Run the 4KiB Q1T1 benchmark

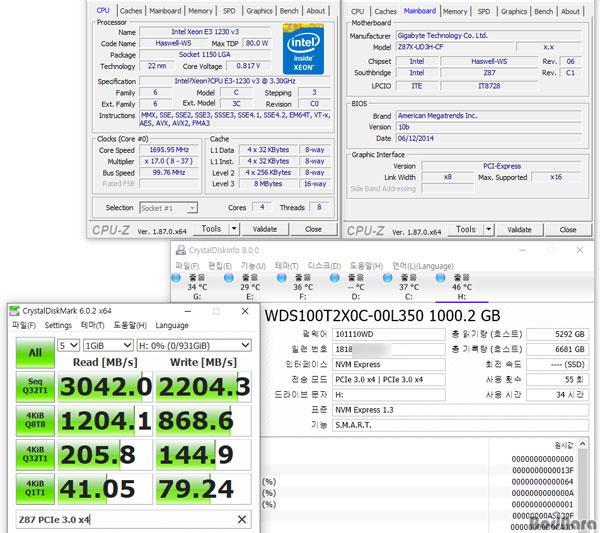[35, 489]
